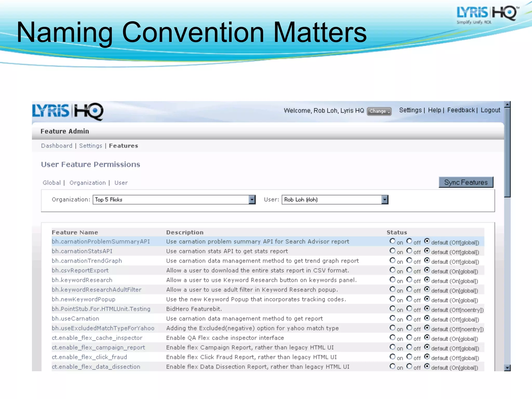Viewport: 532px width, 399px height.
Task: Switch to the Dashboard tab
Action: [57, 146]
